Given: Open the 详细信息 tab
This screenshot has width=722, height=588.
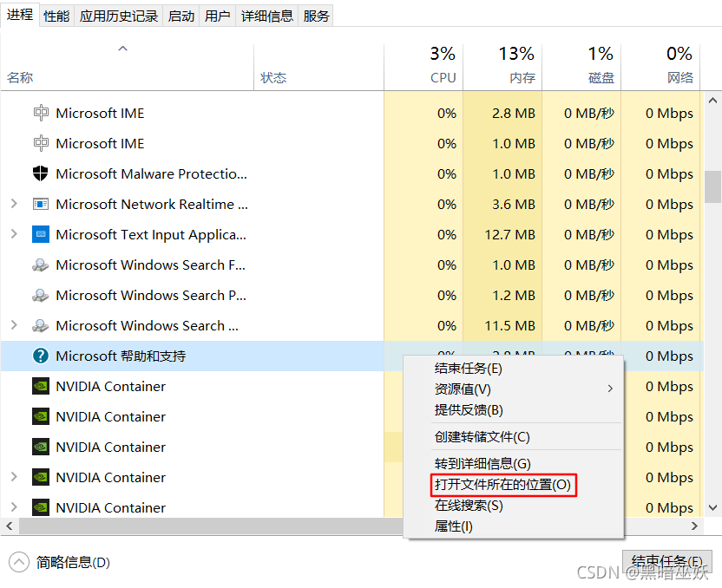Looking at the screenshot, I should [x=267, y=16].
